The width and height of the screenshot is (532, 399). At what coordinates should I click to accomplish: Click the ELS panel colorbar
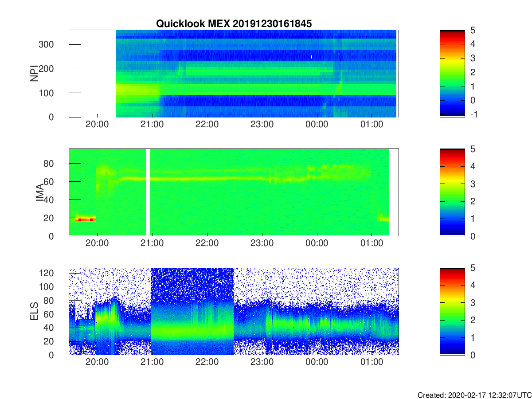452,311
